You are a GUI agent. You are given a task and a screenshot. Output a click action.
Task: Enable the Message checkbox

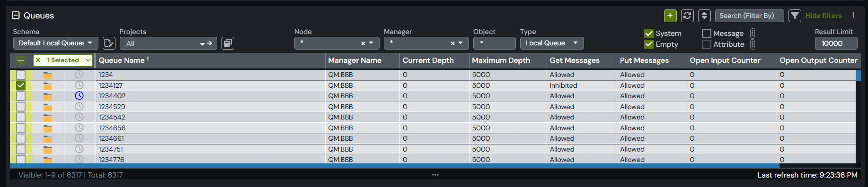pos(707,34)
